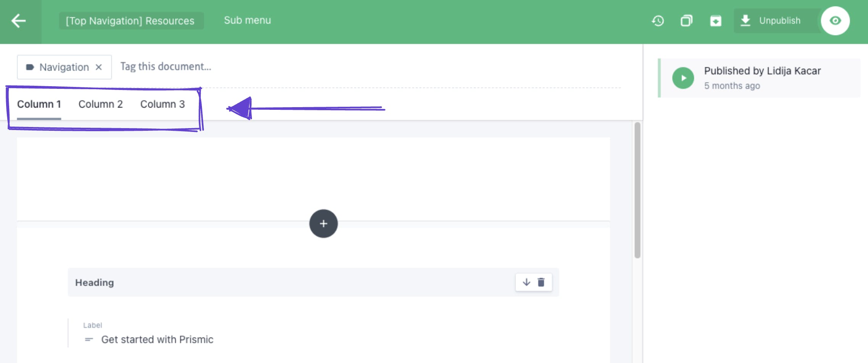Remove the Navigation tag
Viewport: 868px width, 363px height.
99,67
